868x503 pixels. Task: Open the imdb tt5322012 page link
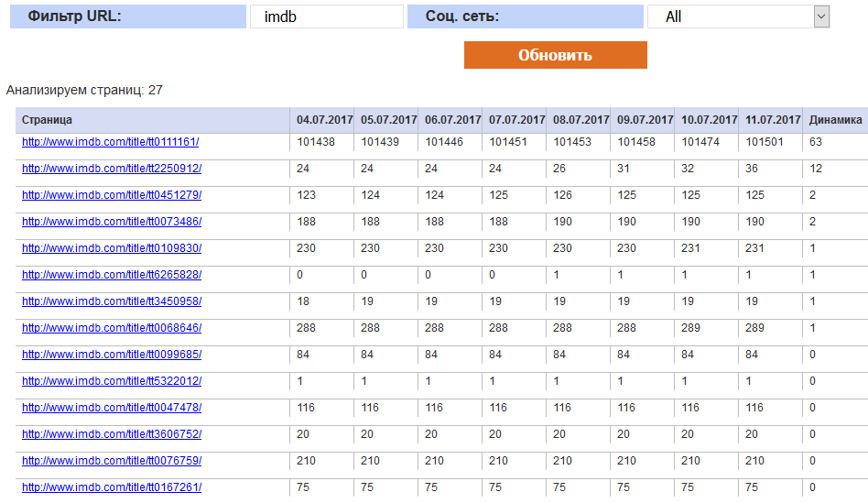(112, 381)
